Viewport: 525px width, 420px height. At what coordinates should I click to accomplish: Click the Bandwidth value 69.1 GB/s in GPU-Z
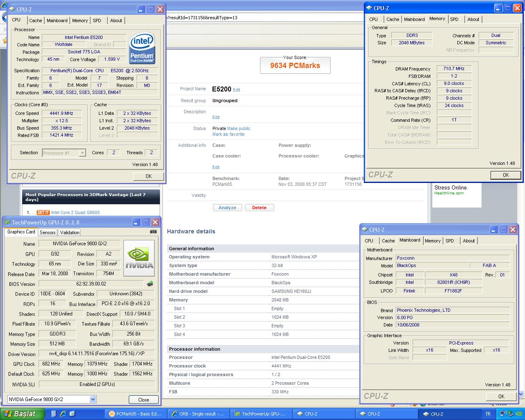[x=134, y=344]
